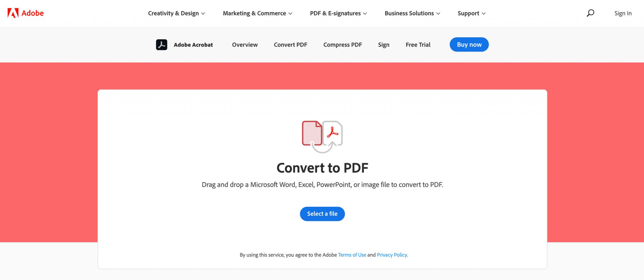Open the Business Solutions dropdown
This screenshot has height=280, width=644.
[x=412, y=13]
